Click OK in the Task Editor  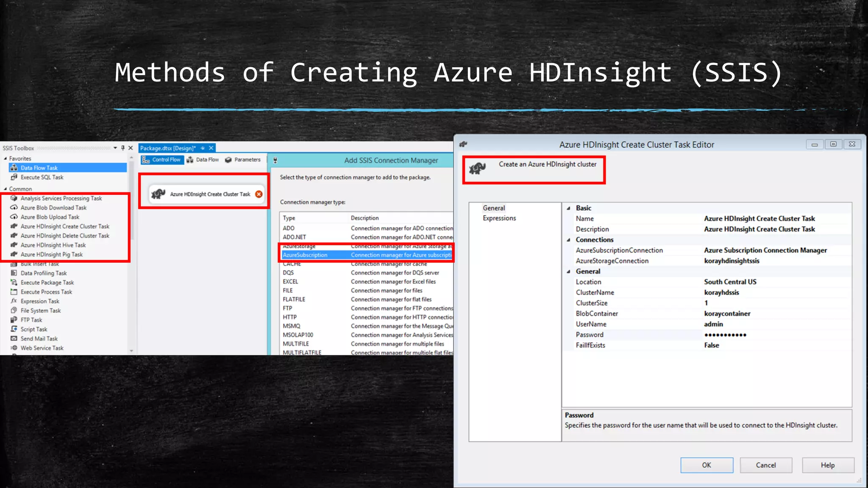click(707, 465)
